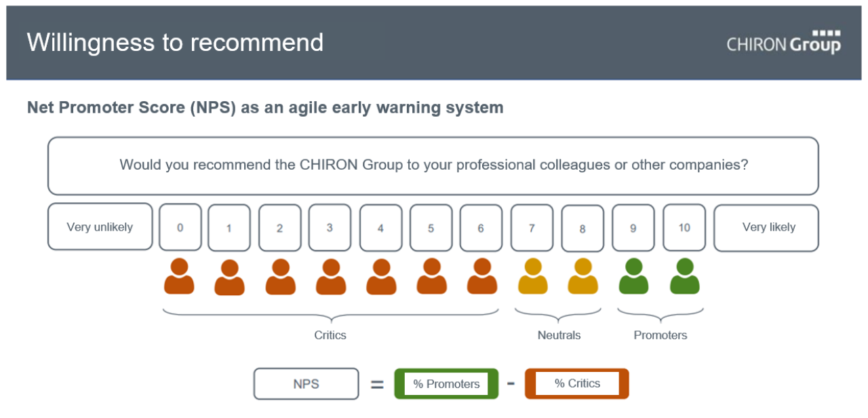Select score box 0
The width and height of the screenshot is (868, 418).
click(x=180, y=227)
